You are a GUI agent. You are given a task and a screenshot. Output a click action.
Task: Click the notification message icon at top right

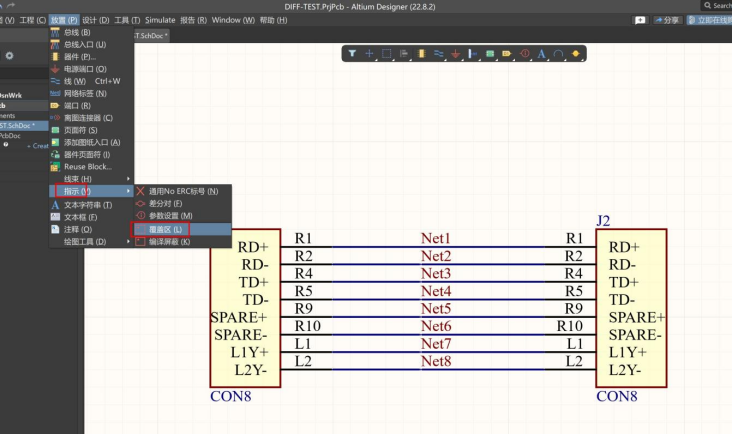(640, 20)
